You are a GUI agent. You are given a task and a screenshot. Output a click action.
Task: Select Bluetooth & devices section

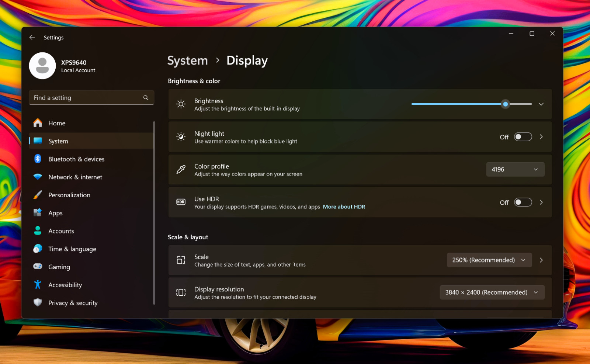(x=91, y=159)
